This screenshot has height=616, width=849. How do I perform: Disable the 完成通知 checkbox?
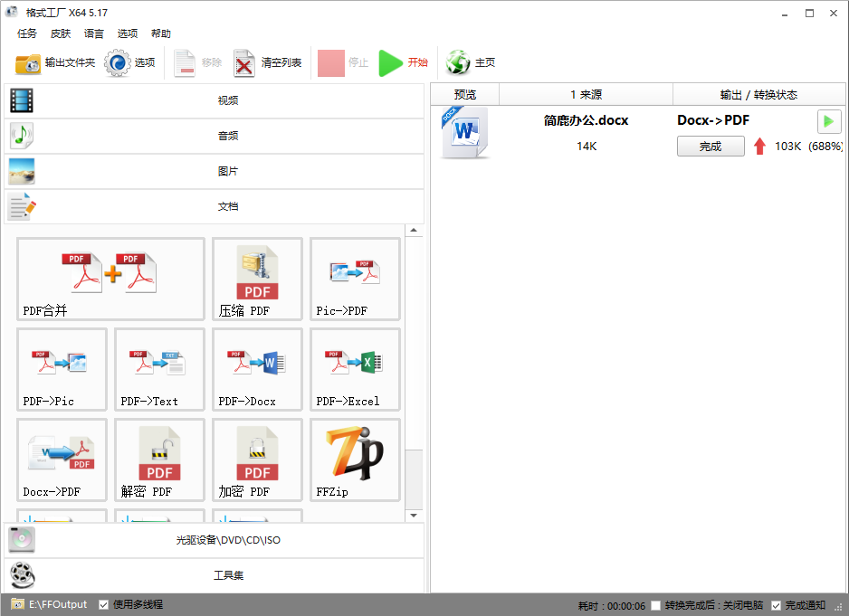(x=776, y=605)
